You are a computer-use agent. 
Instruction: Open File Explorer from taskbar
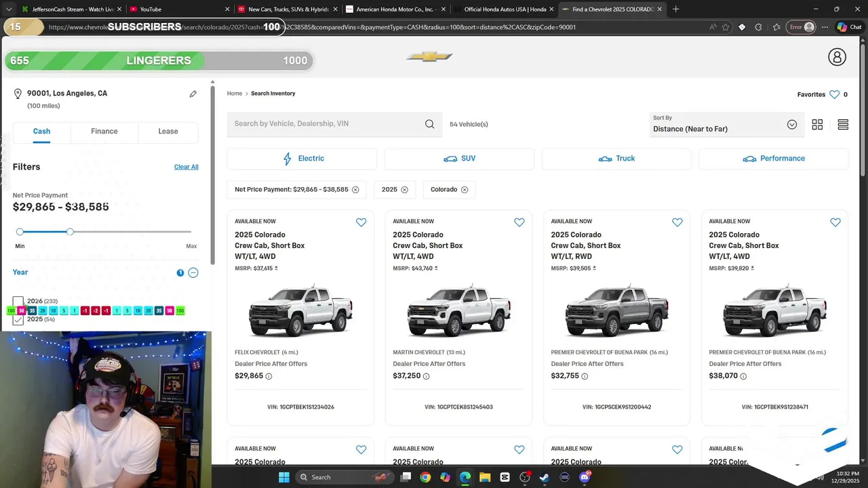point(485,477)
